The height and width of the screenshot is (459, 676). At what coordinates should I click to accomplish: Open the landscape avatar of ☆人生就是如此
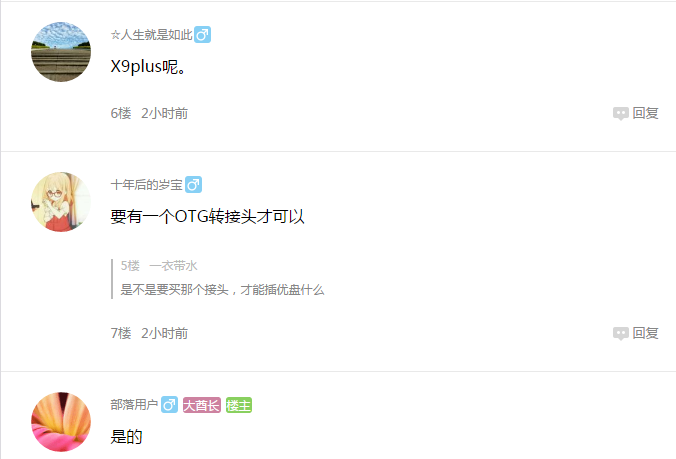click(61, 52)
